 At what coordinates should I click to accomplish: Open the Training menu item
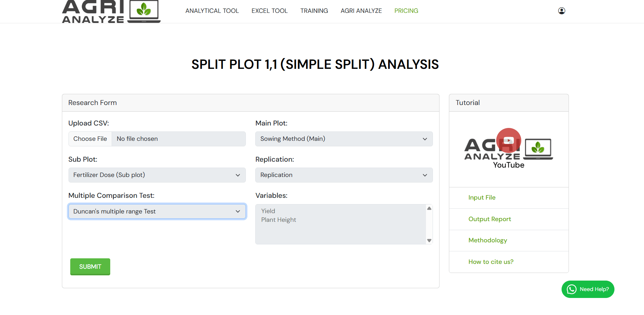[x=314, y=11]
